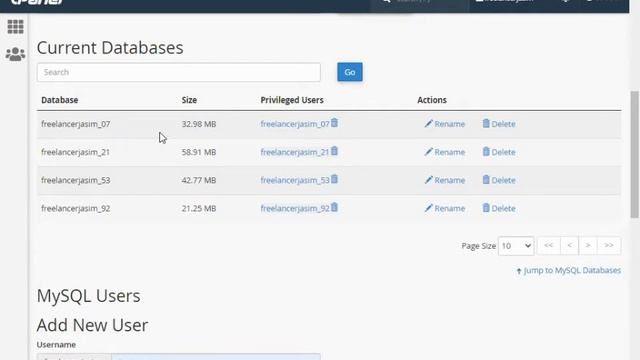This screenshot has height=360, width=640.
Task: Click the 42.77 MB size value
Action: (199, 180)
